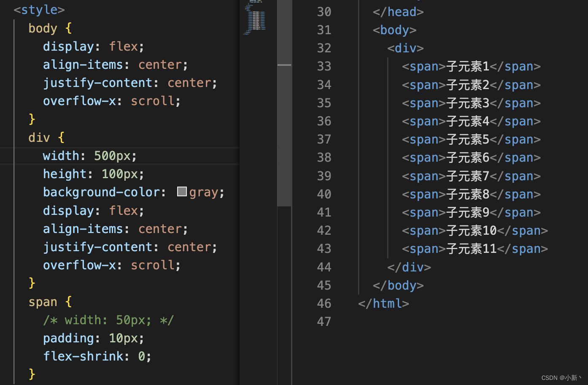This screenshot has width=588, height=385.
Task: Select line number 33
Action: pos(324,66)
